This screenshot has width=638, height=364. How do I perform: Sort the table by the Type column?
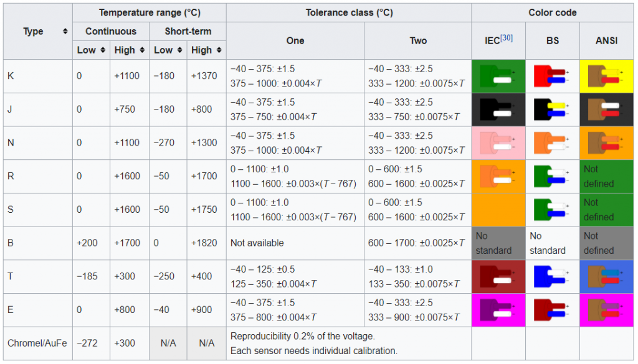[x=65, y=32]
